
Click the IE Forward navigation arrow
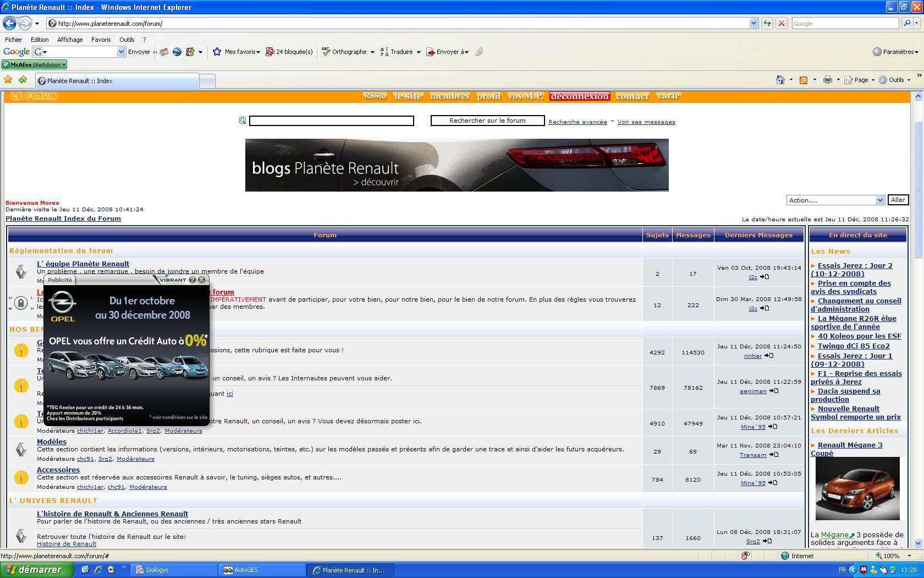pyautogui.click(x=25, y=23)
